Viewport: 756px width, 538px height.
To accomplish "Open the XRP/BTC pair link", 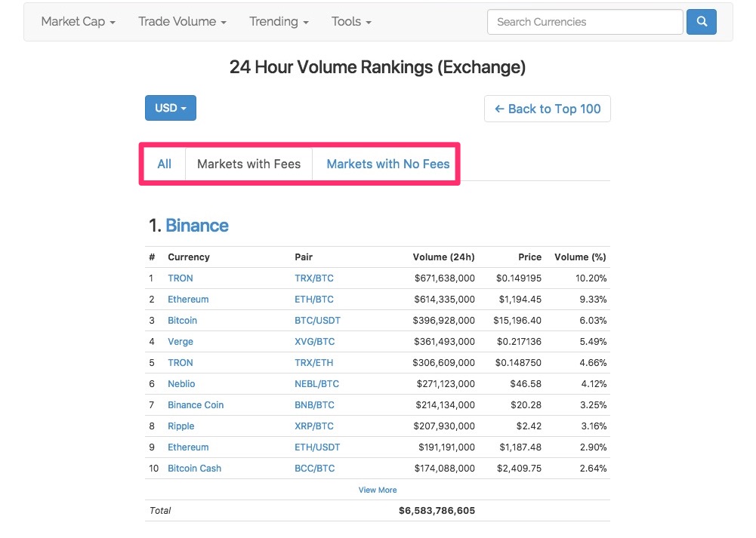I will tap(314, 426).
